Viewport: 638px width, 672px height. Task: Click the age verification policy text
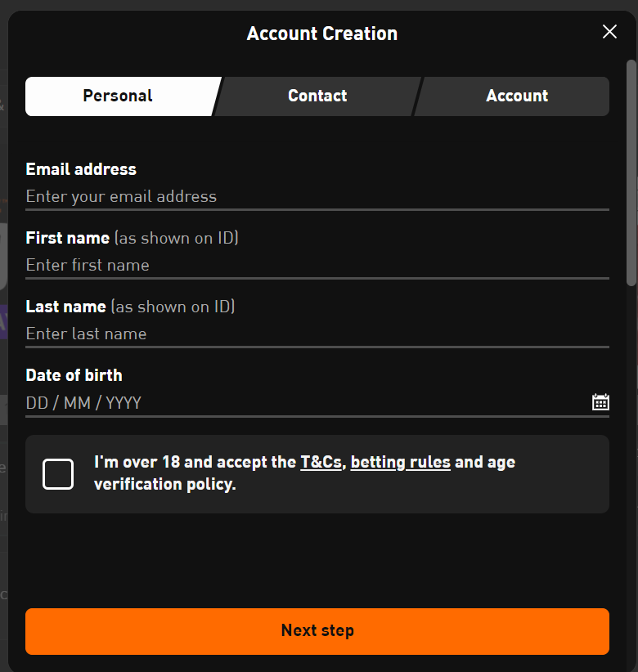tap(304, 473)
